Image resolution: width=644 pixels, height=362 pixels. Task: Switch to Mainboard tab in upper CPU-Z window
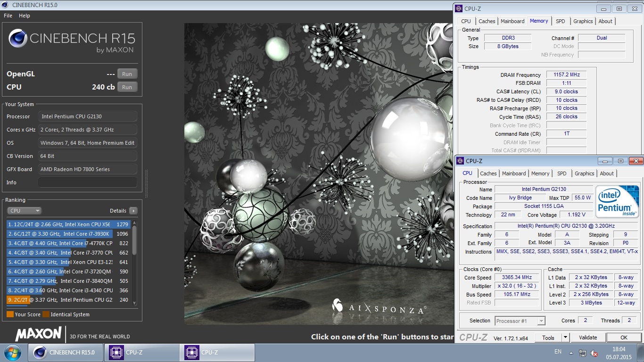click(x=512, y=21)
